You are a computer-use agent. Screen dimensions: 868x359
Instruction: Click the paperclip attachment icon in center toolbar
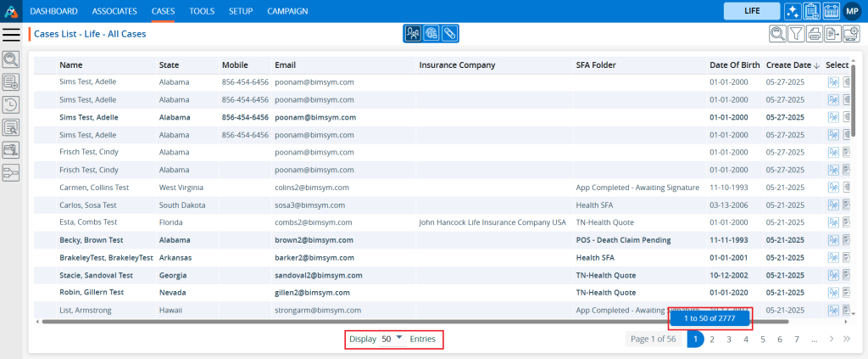(x=451, y=33)
